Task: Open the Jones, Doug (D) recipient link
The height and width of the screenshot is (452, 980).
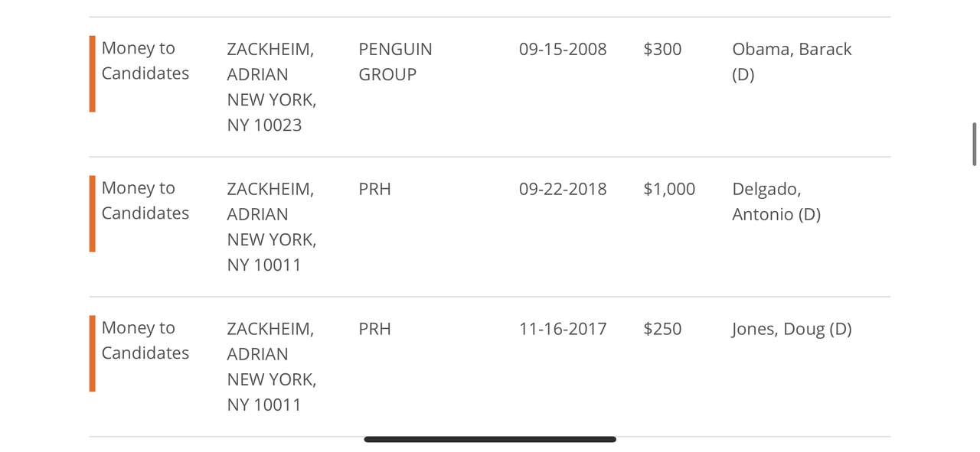Action: (792, 329)
